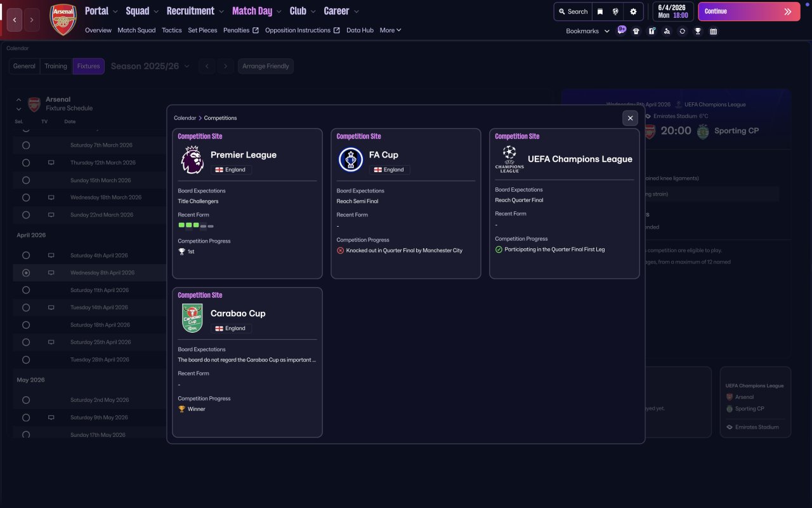The height and width of the screenshot is (508, 812).
Task: Go back with the header history back arrow
Action: (x=15, y=20)
